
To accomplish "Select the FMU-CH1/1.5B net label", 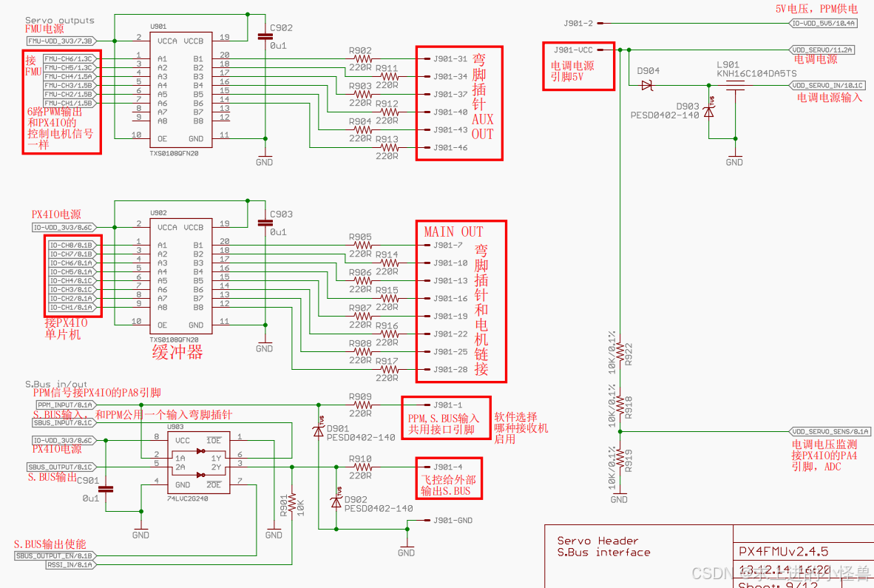I will (x=70, y=103).
